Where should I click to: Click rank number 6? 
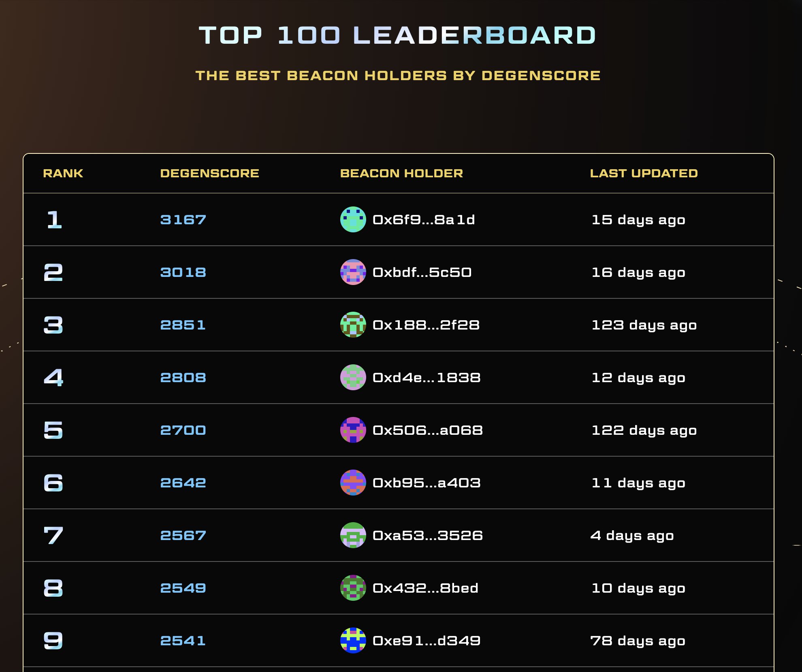53,483
